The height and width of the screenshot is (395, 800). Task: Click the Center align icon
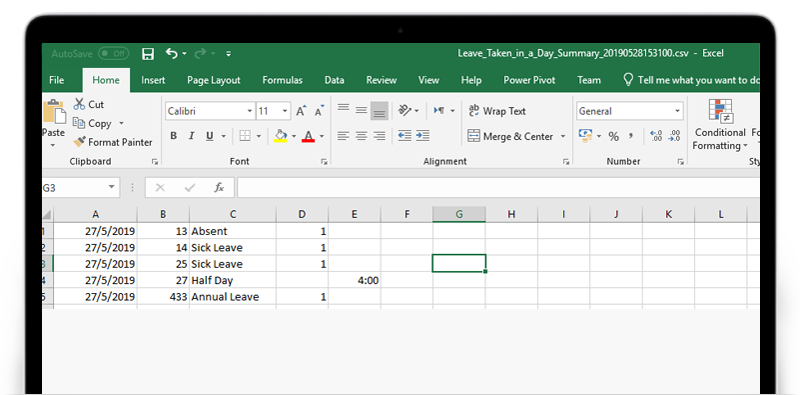click(x=361, y=136)
